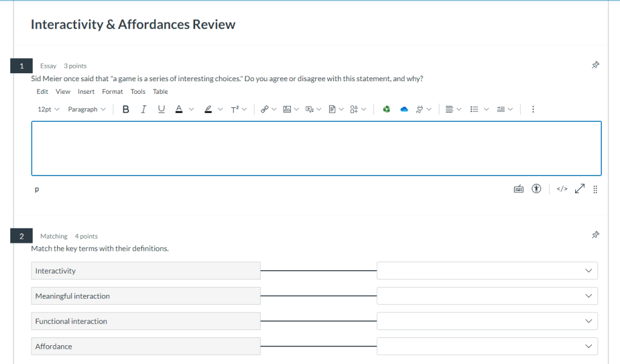Switch to HTML code editor view
This screenshot has height=364, width=620.
pyautogui.click(x=562, y=189)
